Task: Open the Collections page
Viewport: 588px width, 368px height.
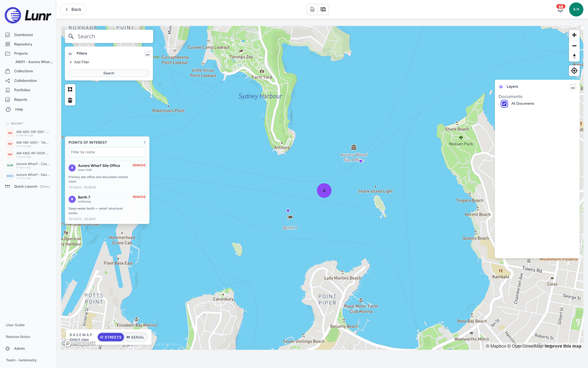Action: pos(23,71)
